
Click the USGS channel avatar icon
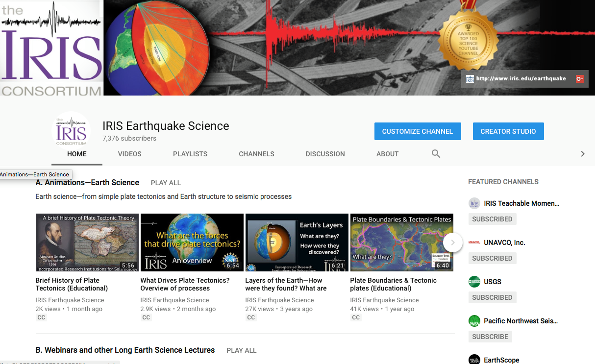pos(474,282)
